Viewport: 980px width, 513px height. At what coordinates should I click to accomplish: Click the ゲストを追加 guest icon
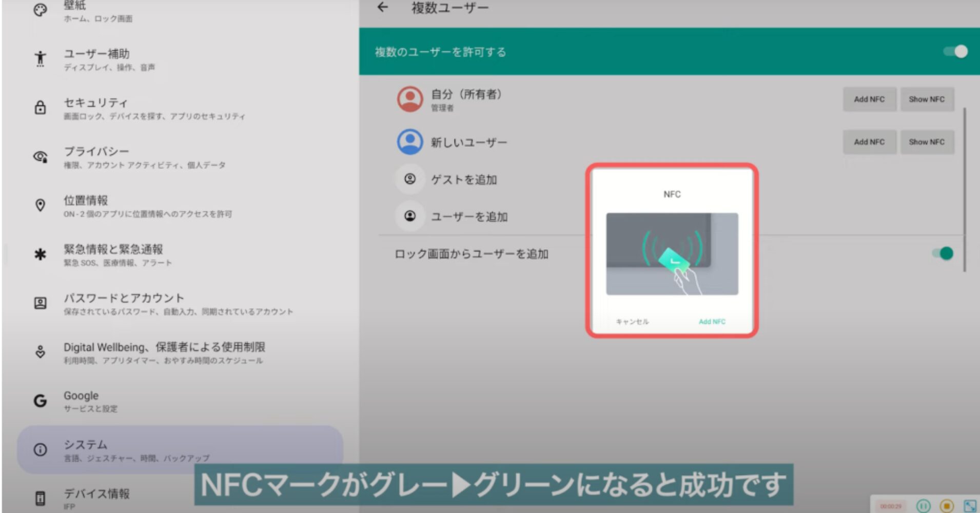click(409, 179)
